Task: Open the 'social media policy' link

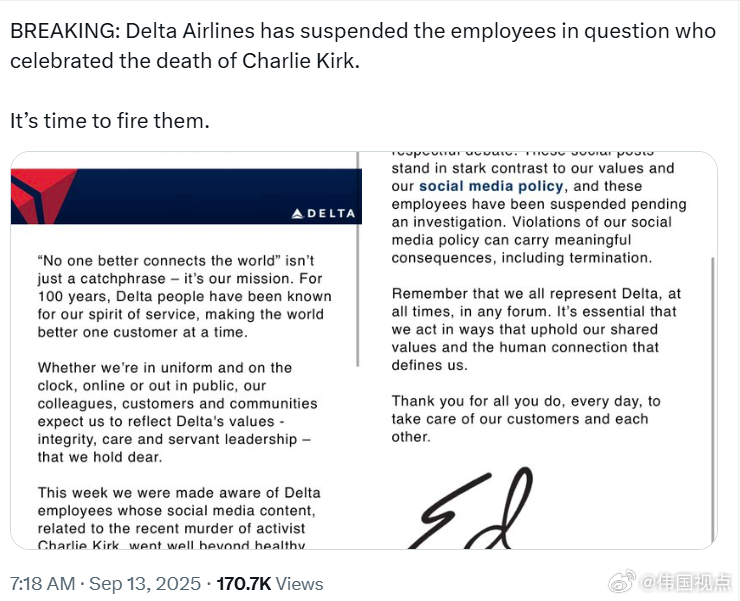Action: [x=491, y=186]
